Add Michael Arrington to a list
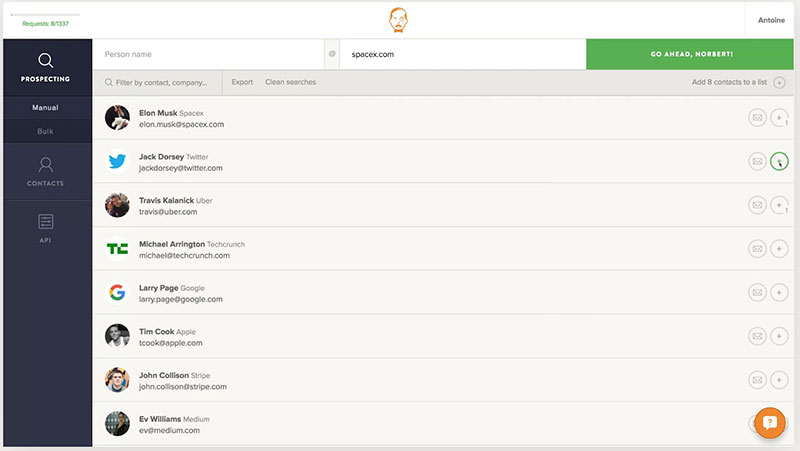 (779, 248)
